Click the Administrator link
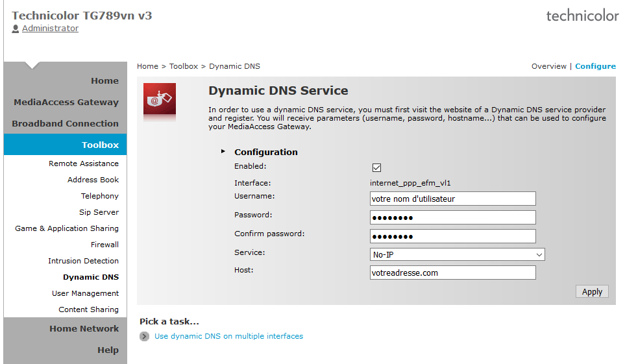 pos(50,29)
